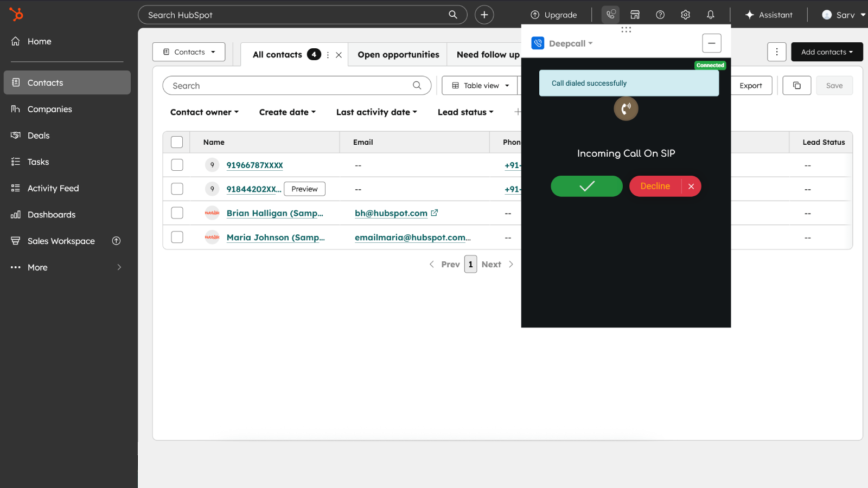Open Activity Feed in the sidebar
This screenshot has height=488, width=868.
(x=67, y=188)
